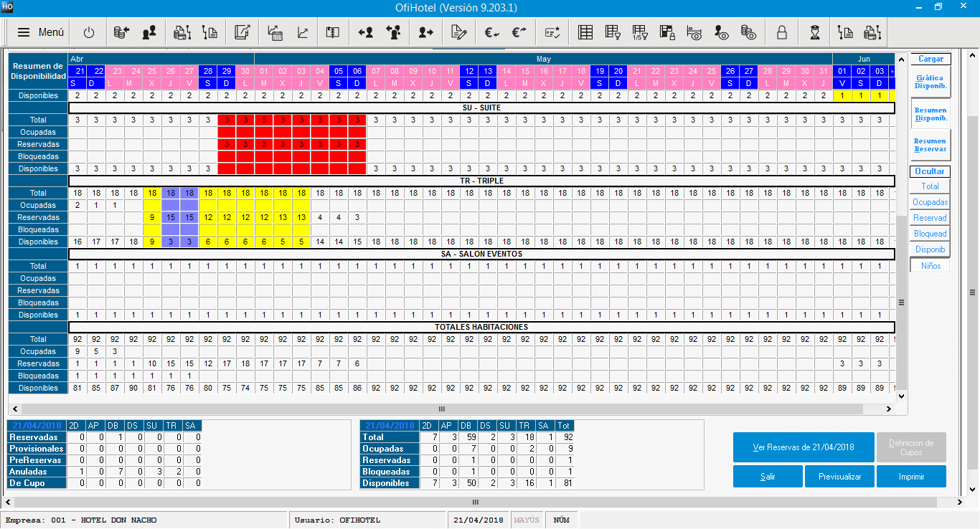Click the view payments coins-with-eye icon
Screen dimensions: 980x529
(x=750, y=32)
